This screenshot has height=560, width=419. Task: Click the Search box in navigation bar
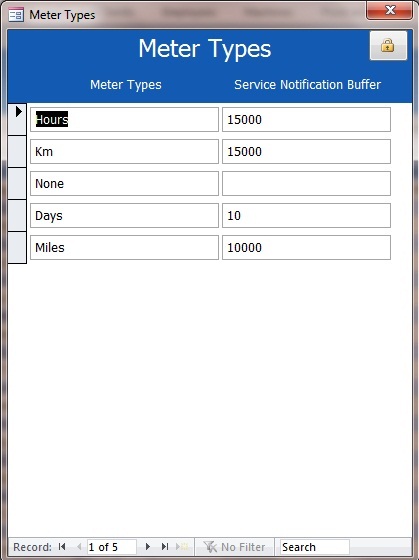(315, 547)
